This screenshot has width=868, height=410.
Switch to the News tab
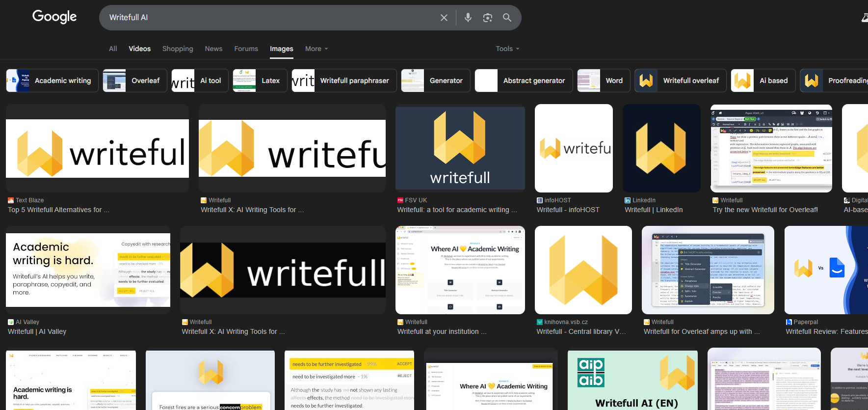point(213,49)
